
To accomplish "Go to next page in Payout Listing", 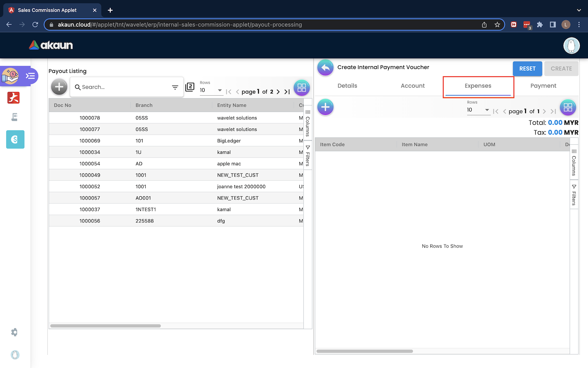I will click(x=278, y=92).
